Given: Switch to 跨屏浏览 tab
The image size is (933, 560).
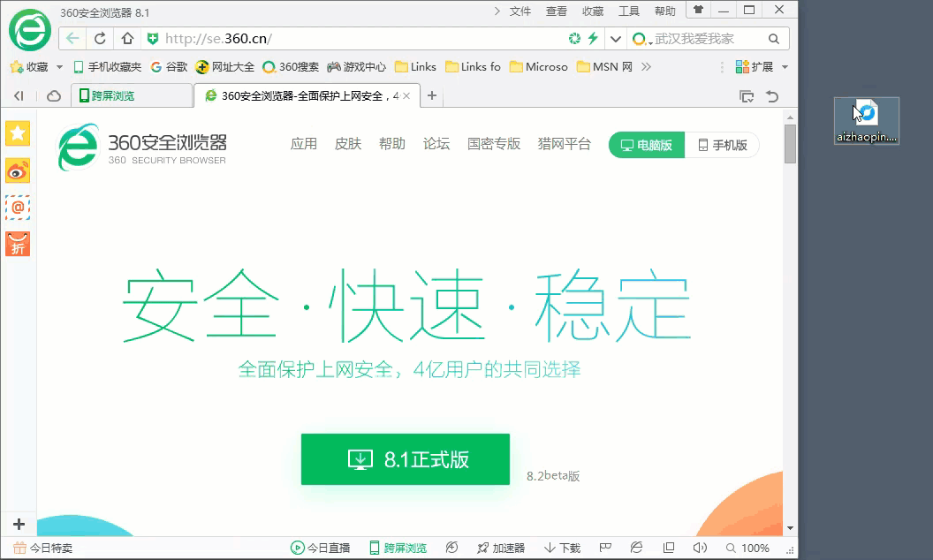Looking at the screenshot, I should pos(133,95).
